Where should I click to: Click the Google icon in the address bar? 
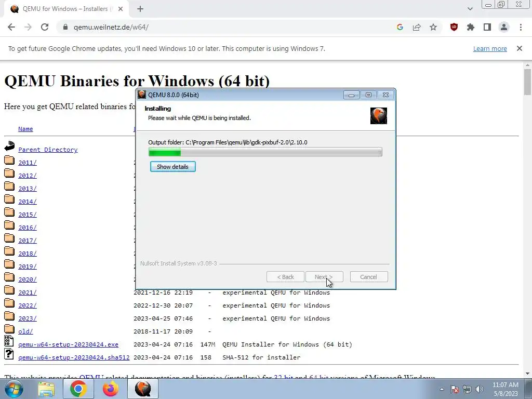(400, 27)
